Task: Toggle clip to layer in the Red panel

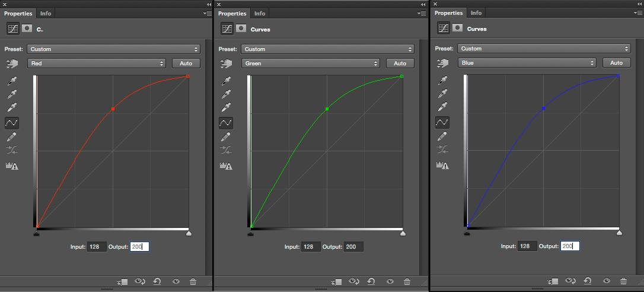Action: point(122,282)
